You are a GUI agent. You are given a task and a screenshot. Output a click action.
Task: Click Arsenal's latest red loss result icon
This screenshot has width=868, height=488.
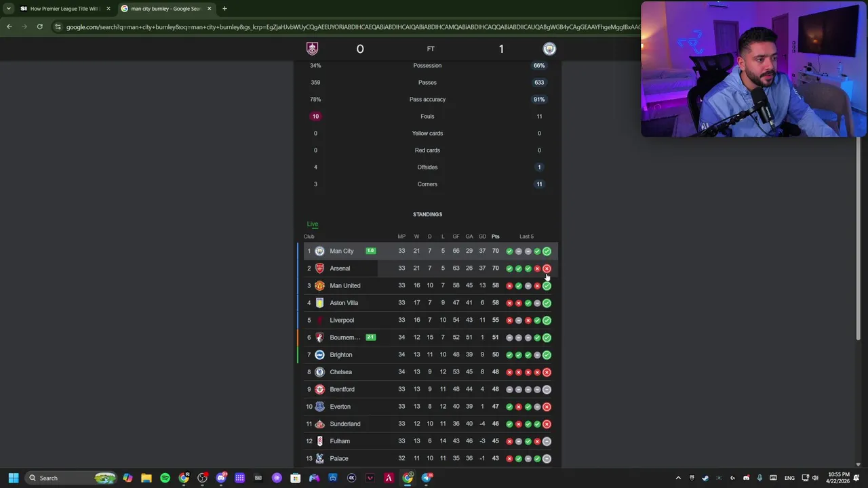pos(547,268)
